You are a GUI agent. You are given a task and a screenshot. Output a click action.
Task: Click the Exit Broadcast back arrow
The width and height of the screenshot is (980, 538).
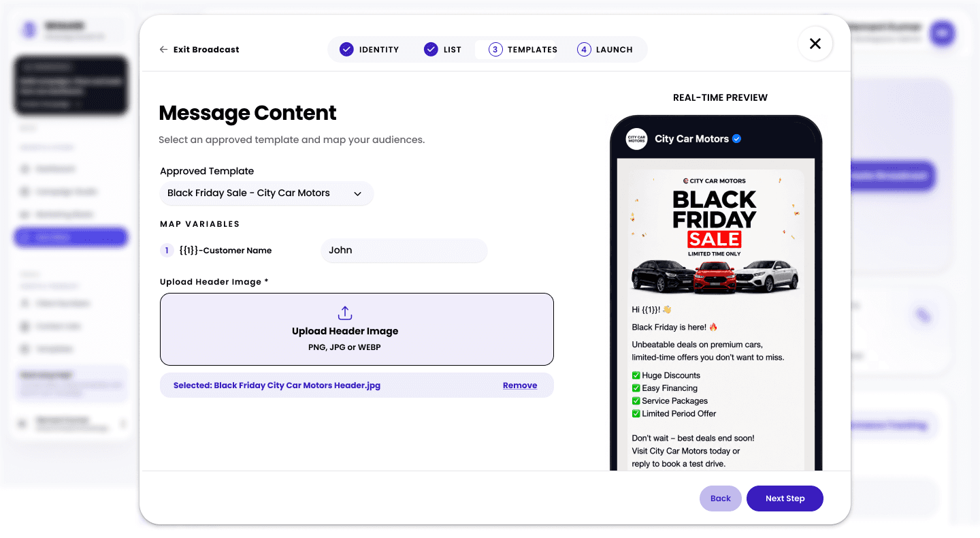pyautogui.click(x=163, y=50)
